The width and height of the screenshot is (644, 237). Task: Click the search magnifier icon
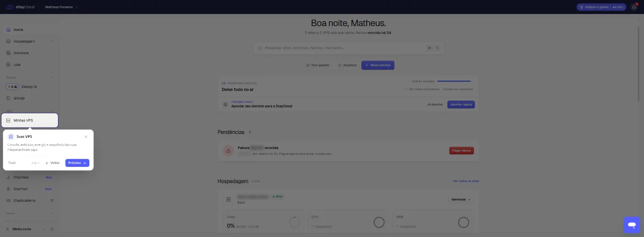tap(260, 48)
